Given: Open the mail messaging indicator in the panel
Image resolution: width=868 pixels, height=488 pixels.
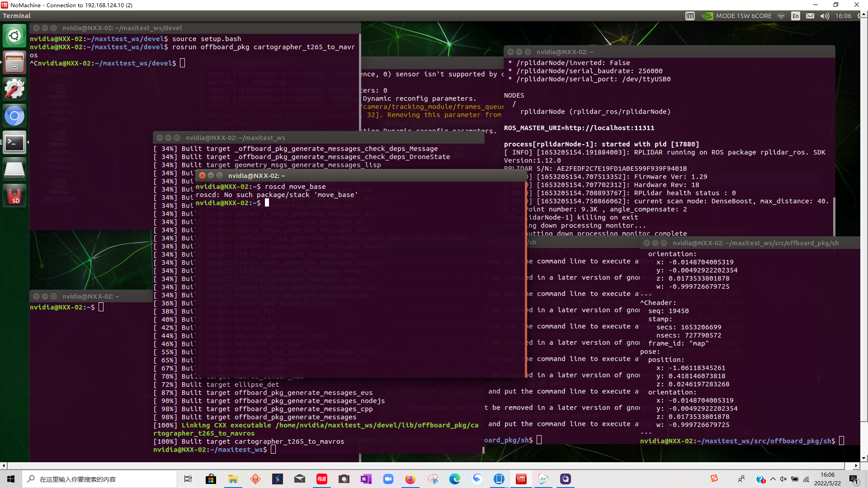Looking at the screenshot, I should [810, 16].
